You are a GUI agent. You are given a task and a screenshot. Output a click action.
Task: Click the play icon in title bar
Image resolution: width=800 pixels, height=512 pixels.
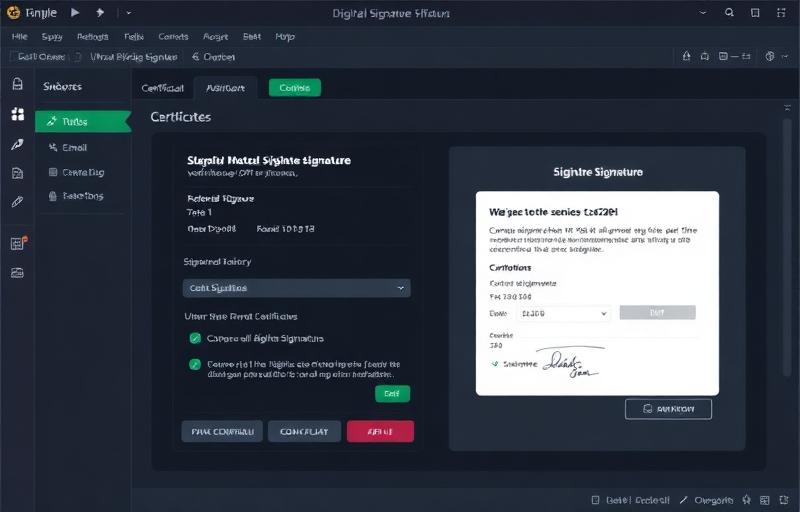coord(75,12)
